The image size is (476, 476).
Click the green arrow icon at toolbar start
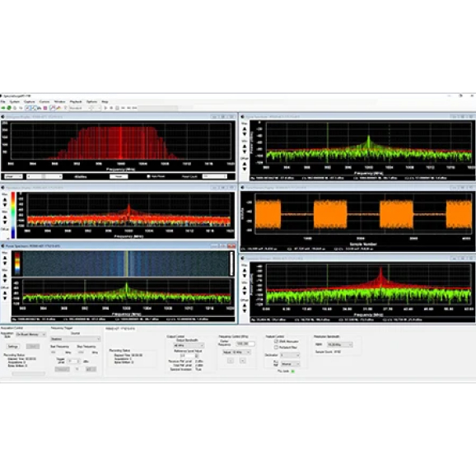(x=3, y=108)
